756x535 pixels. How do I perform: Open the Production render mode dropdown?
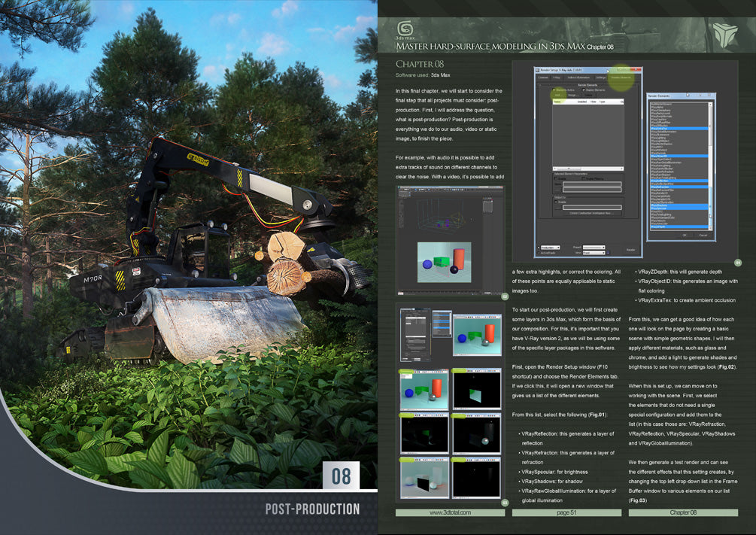click(550, 248)
